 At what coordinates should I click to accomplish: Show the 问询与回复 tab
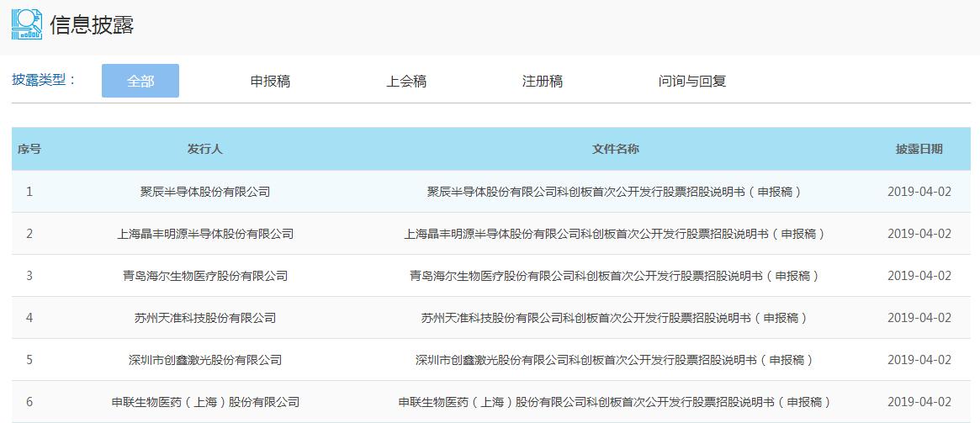692,81
